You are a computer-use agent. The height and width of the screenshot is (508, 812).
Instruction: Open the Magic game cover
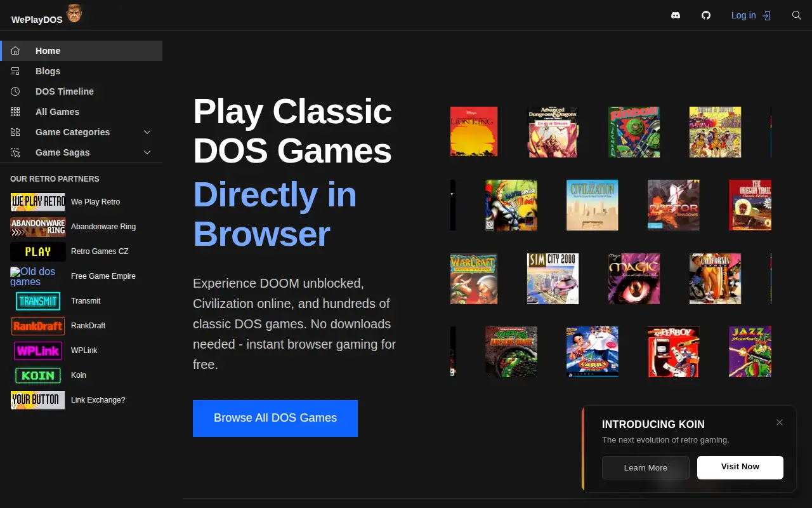(x=634, y=279)
